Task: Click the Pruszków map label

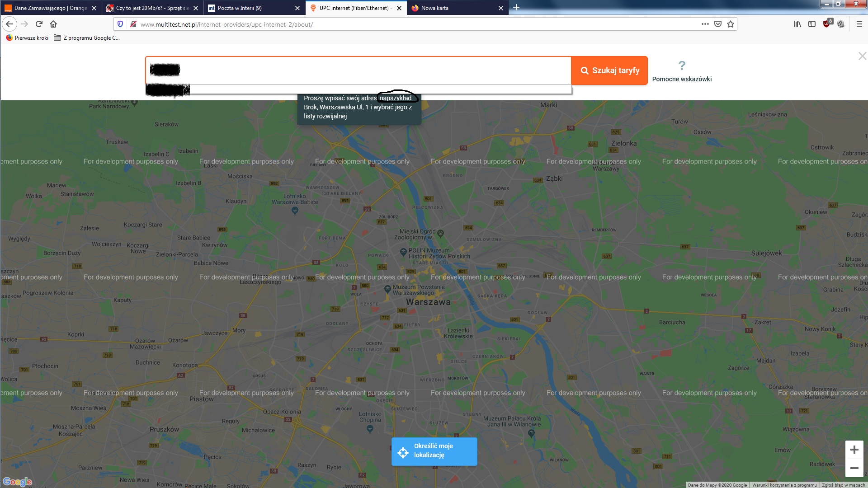Action: (x=164, y=429)
